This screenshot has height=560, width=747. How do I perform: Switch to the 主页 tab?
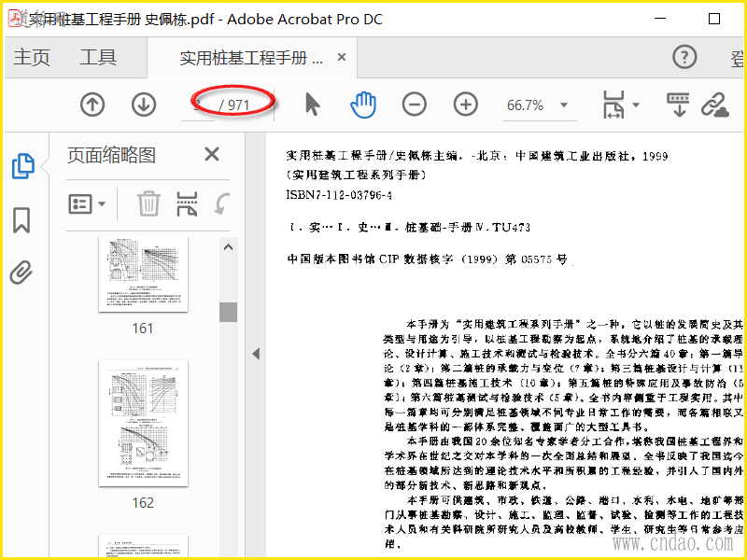pyautogui.click(x=32, y=57)
